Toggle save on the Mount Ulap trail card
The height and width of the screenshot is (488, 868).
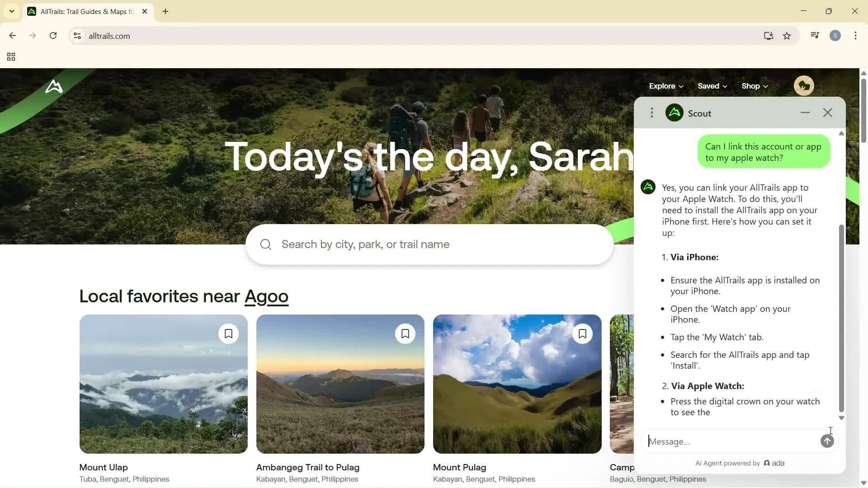pyautogui.click(x=228, y=333)
